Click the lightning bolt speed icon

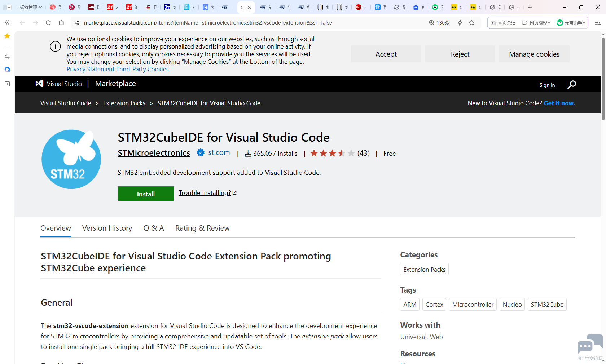[460, 23]
